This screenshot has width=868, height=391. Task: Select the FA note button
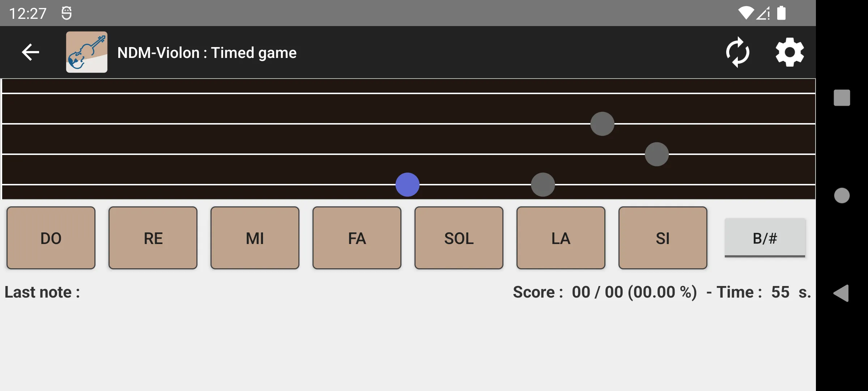[x=357, y=238]
